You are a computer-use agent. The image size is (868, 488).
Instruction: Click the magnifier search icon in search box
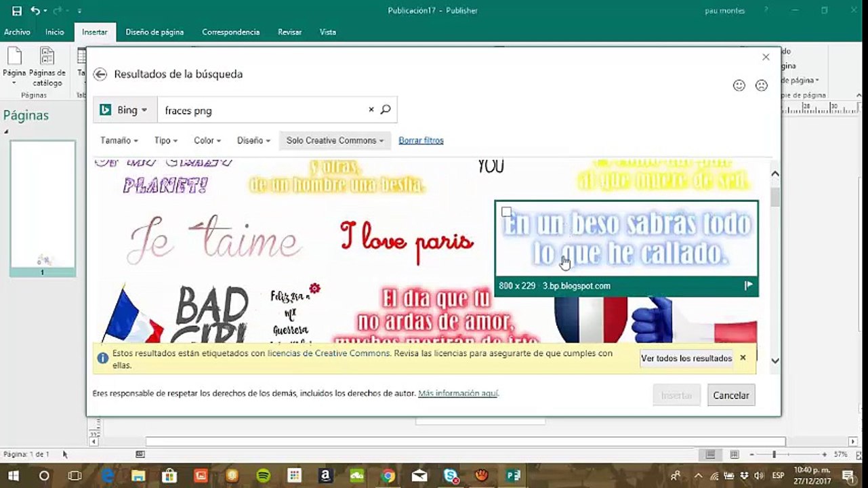click(386, 109)
